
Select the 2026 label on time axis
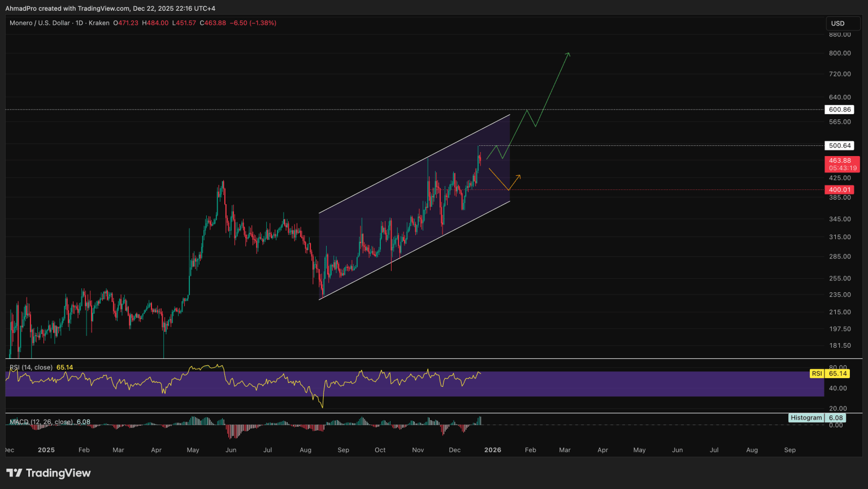click(493, 450)
